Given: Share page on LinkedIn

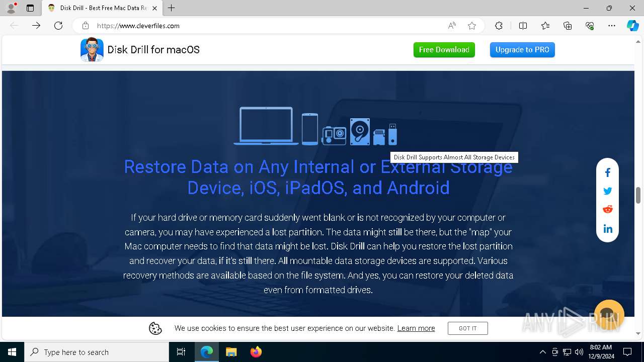Looking at the screenshot, I should click(608, 229).
